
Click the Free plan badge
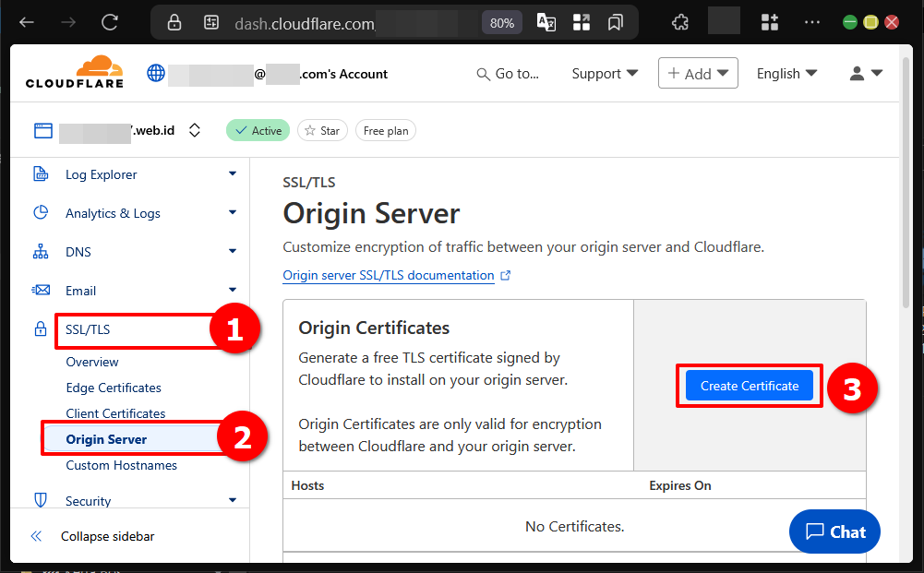click(386, 131)
